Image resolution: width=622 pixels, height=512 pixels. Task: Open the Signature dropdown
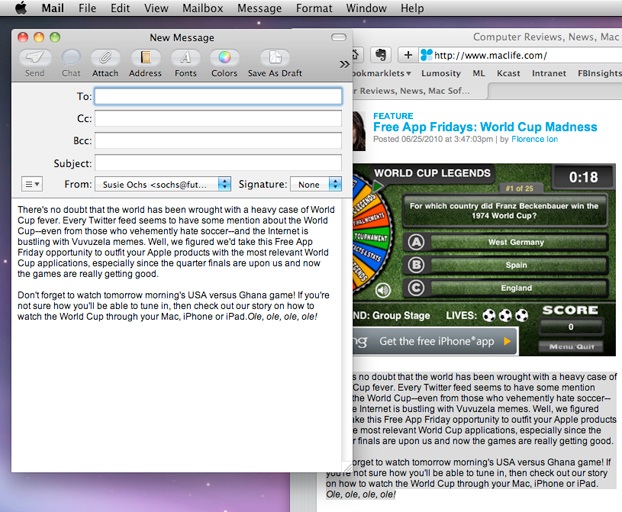pyautogui.click(x=316, y=184)
